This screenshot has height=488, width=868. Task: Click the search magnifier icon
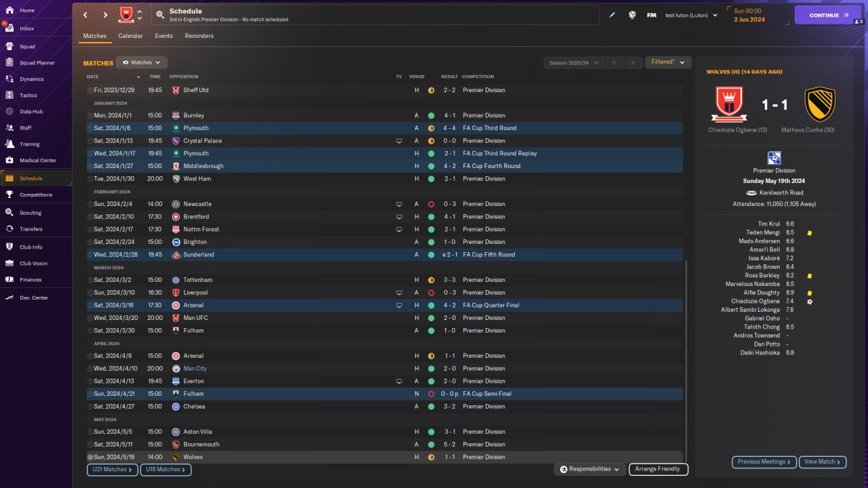160,15
